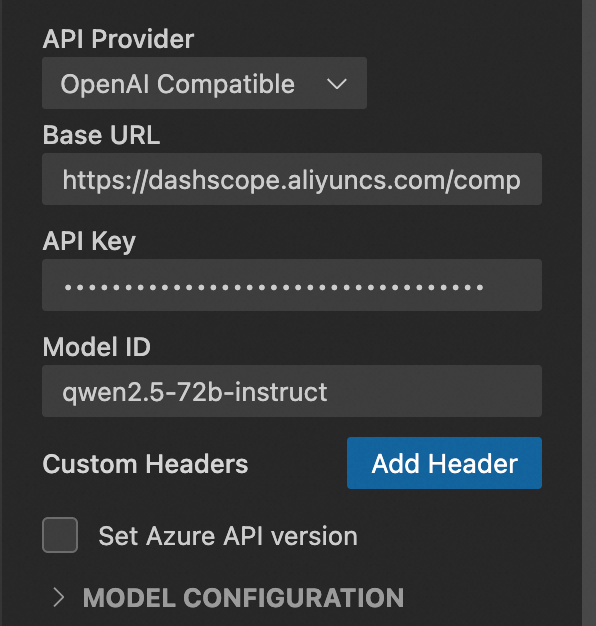Click the arrow icon beside MODEL CONFIGURATION
The height and width of the screenshot is (626, 596).
(x=59, y=598)
